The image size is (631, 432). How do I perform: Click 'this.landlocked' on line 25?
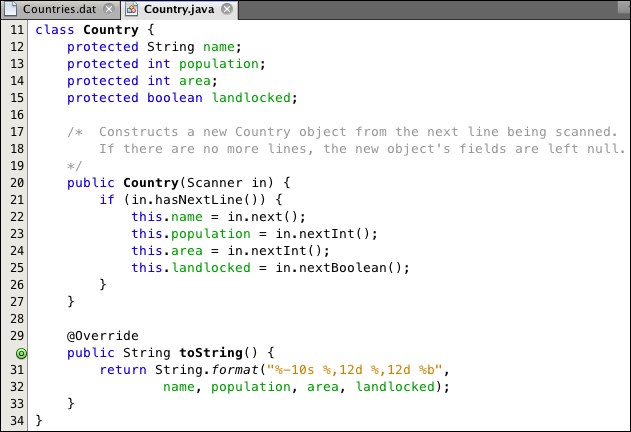[191, 268]
